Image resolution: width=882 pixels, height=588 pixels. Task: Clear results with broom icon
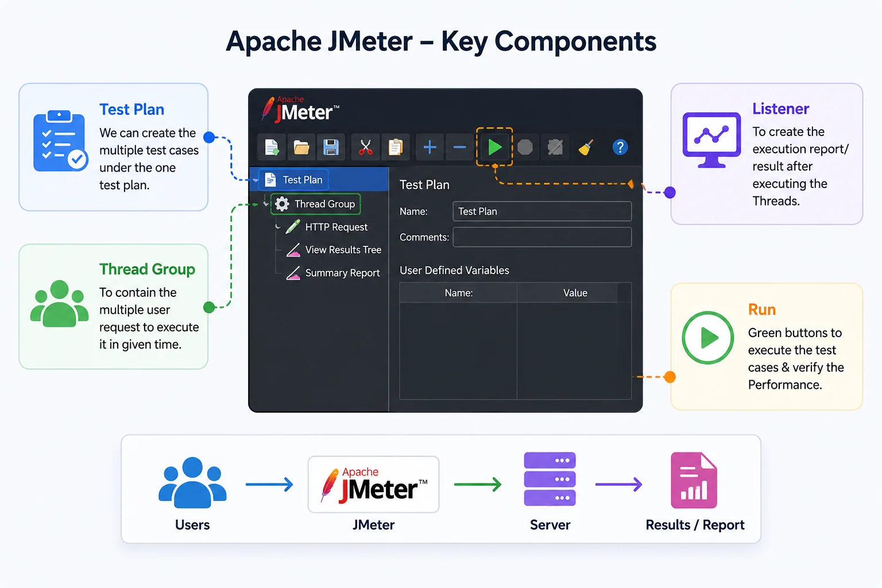coord(586,148)
